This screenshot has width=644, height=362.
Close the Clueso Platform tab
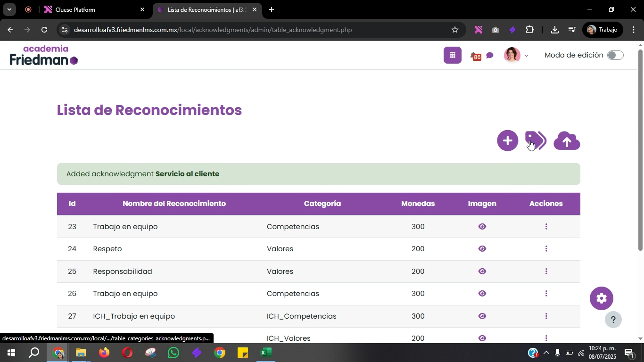click(142, 9)
